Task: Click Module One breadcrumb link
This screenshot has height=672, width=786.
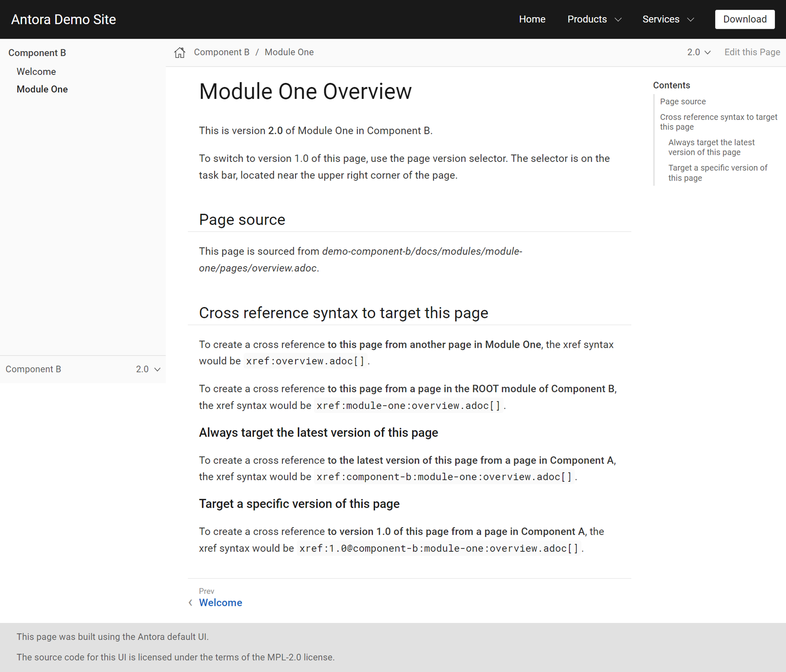Action: pos(289,52)
